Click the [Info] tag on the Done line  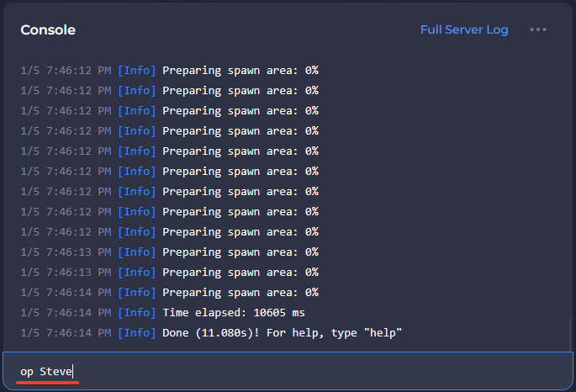point(136,333)
